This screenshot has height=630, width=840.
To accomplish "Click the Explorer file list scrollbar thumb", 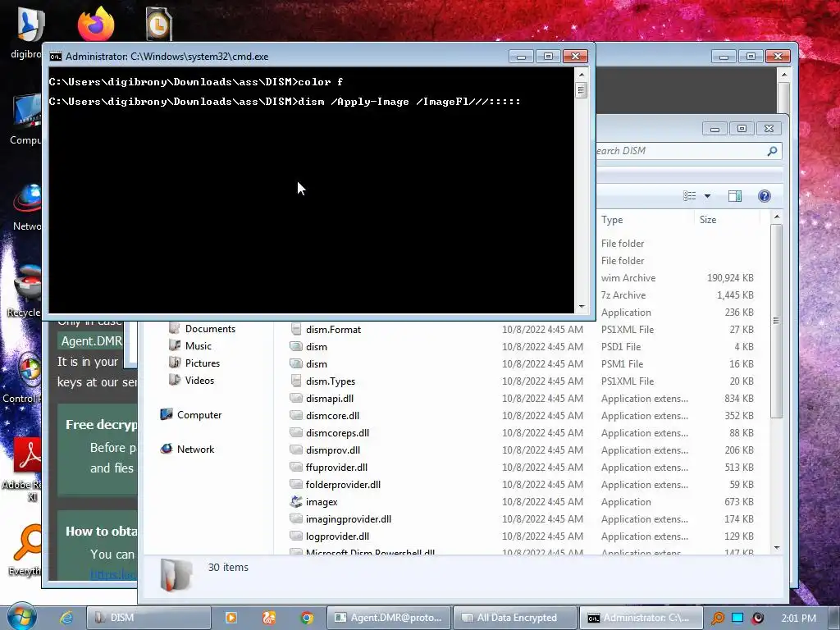I will tap(776, 321).
